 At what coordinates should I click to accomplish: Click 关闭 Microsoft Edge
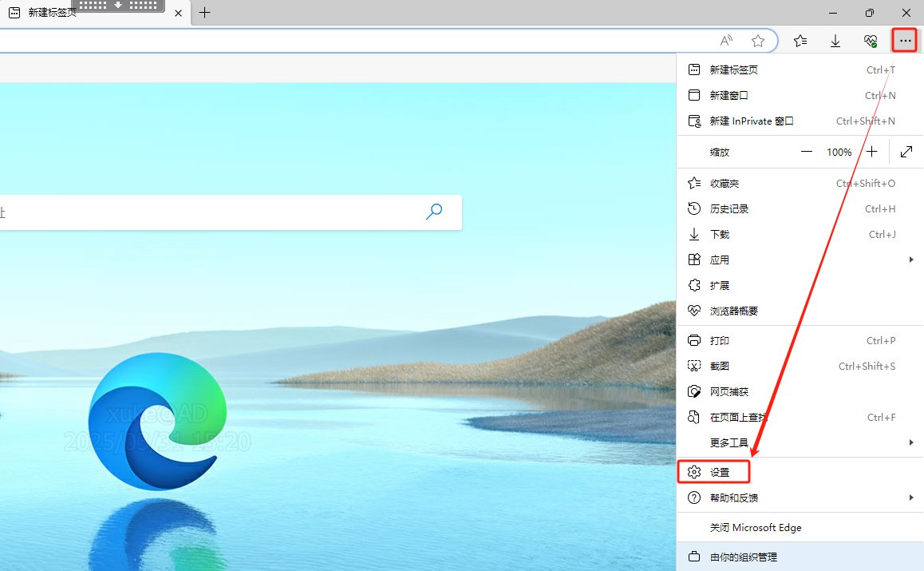click(x=755, y=528)
